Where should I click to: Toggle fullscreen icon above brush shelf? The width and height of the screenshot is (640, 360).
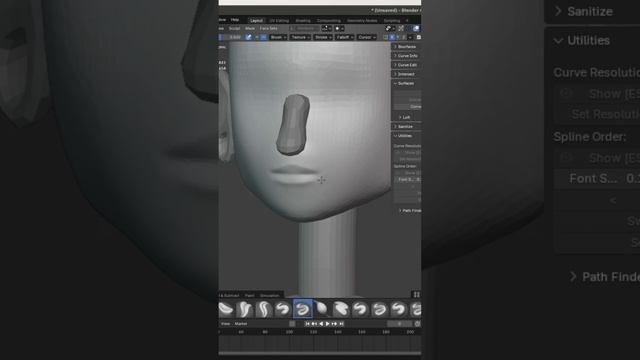416,295
